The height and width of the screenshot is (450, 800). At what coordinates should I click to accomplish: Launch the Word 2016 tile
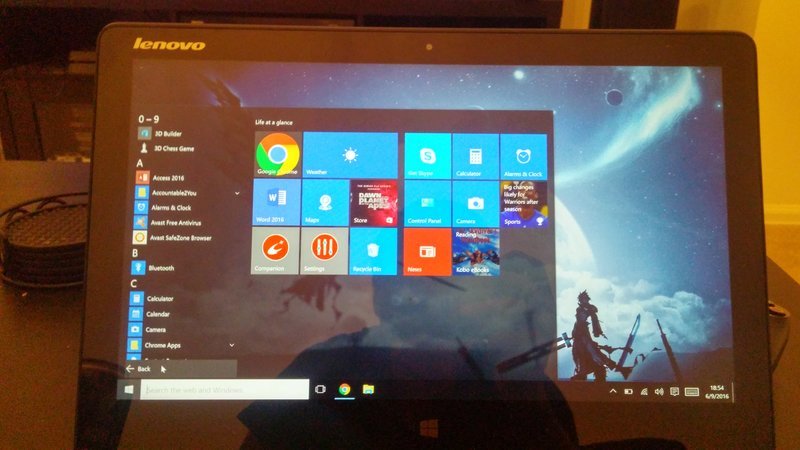[277, 202]
